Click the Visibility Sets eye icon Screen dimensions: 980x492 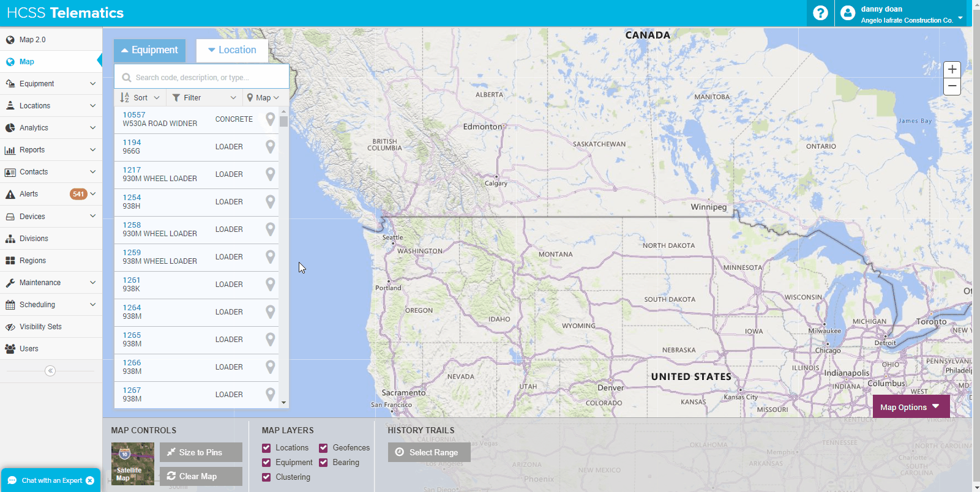pyautogui.click(x=10, y=327)
